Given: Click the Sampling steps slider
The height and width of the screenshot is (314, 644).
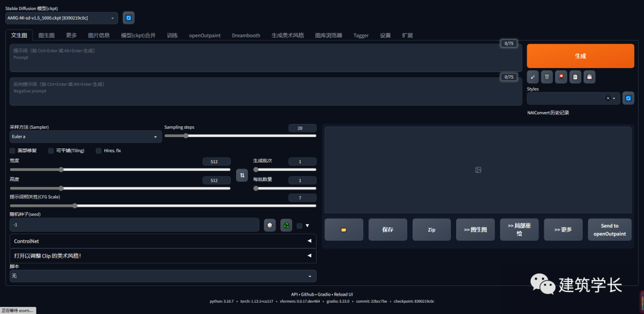Looking at the screenshot, I should click(240, 136).
